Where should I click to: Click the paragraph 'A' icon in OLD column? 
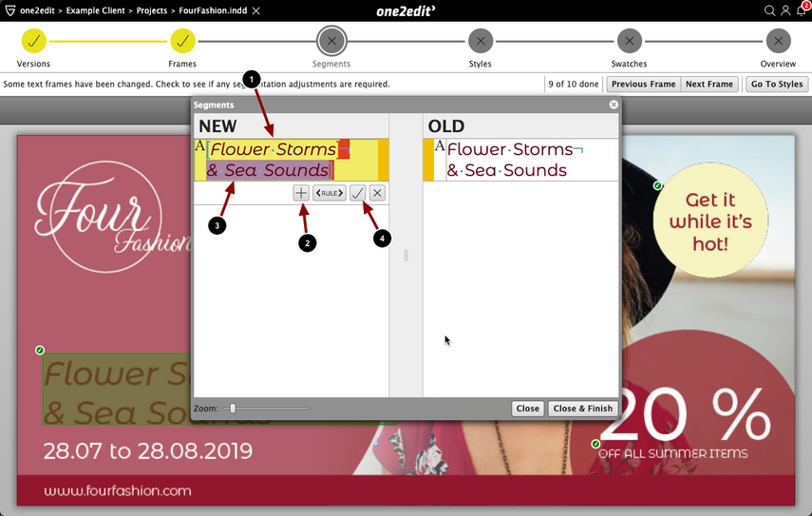click(440, 145)
